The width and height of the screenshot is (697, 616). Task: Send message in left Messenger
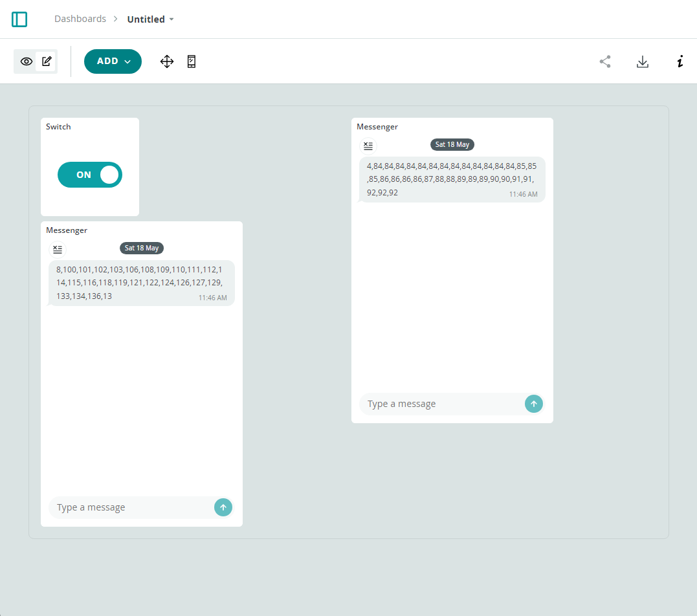pos(223,507)
